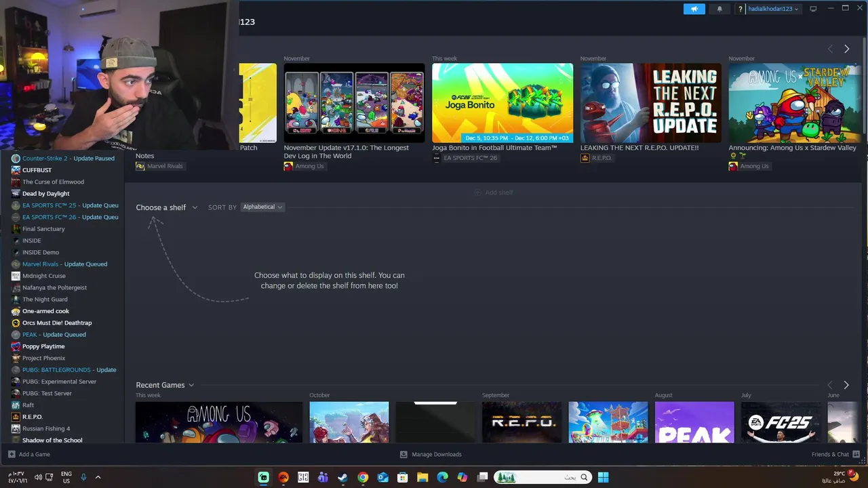Select The Night Guard in the library

[45, 300]
